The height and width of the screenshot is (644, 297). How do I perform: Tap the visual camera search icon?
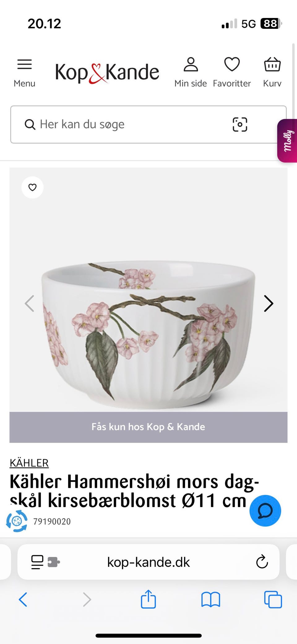tap(240, 125)
